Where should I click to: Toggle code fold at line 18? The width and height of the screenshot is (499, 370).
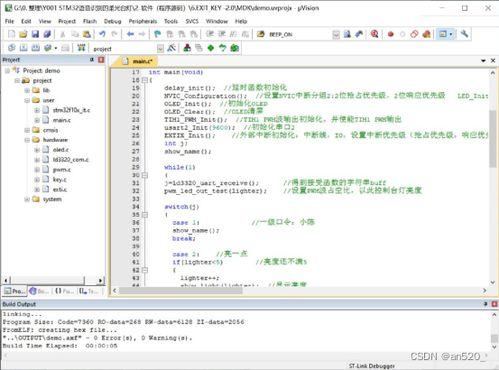tap(145, 80)
